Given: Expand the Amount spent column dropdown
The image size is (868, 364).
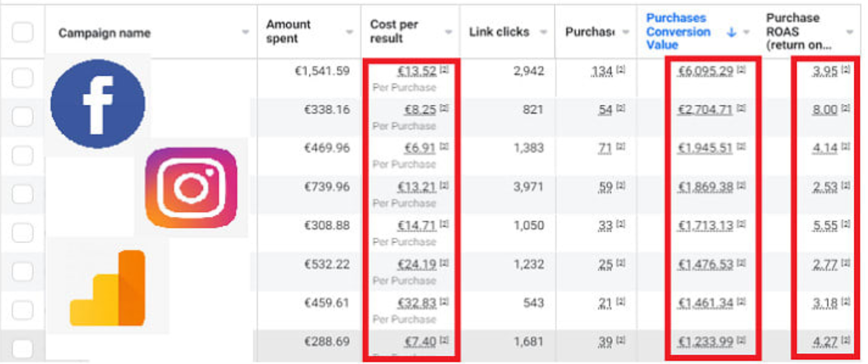Looking at the screenshot, I should coord(350,33).
